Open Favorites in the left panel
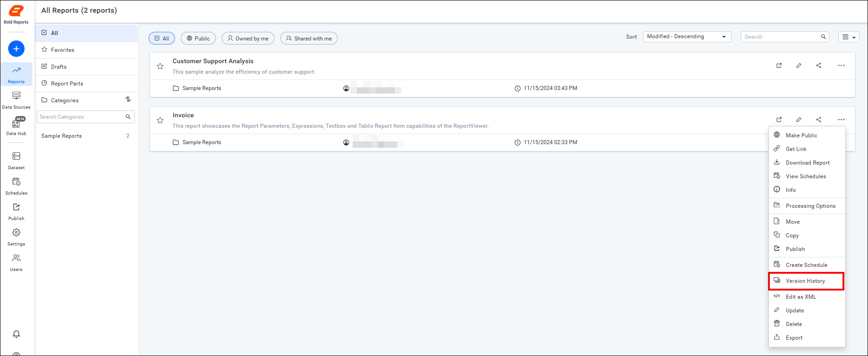The image size is (868, 356). 86,50
